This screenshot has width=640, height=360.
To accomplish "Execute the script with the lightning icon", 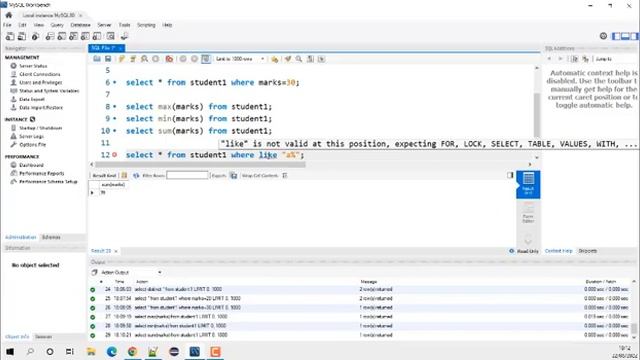I will click(122, 59).
